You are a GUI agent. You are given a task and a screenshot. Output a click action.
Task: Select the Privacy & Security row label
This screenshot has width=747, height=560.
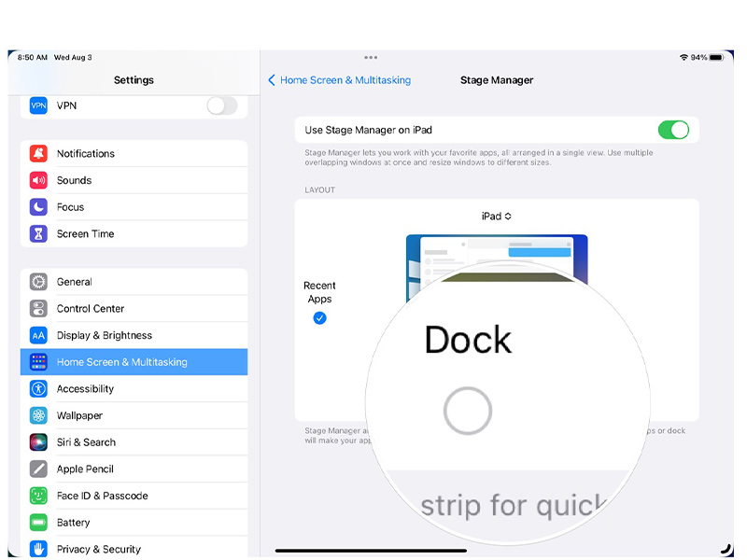(x=99, y=549)
